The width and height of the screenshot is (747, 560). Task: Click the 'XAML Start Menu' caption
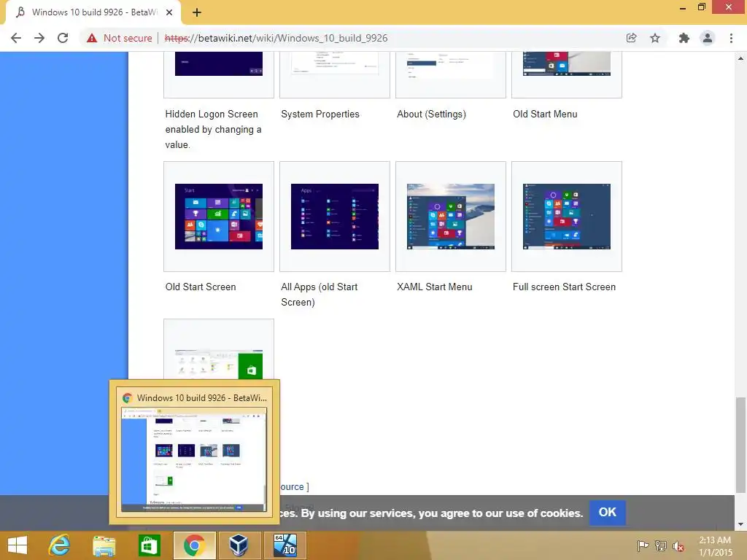tap(435, 287)
